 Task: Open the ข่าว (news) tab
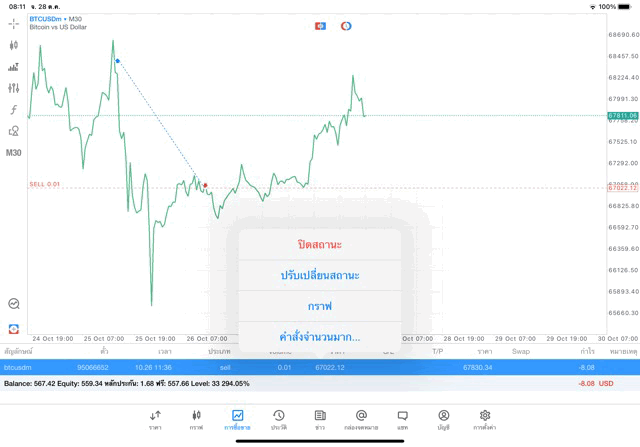[x=320, y=418]
